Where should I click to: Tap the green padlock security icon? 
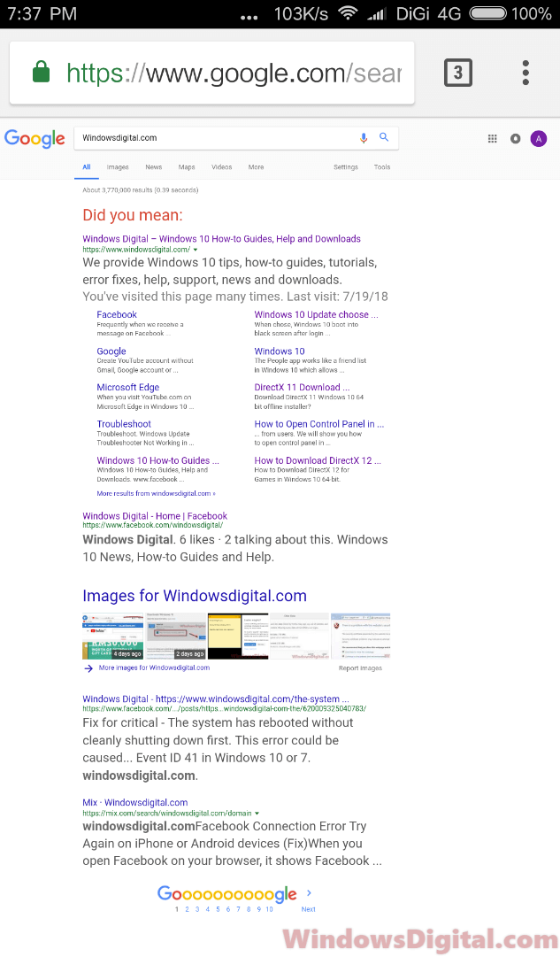41,72
